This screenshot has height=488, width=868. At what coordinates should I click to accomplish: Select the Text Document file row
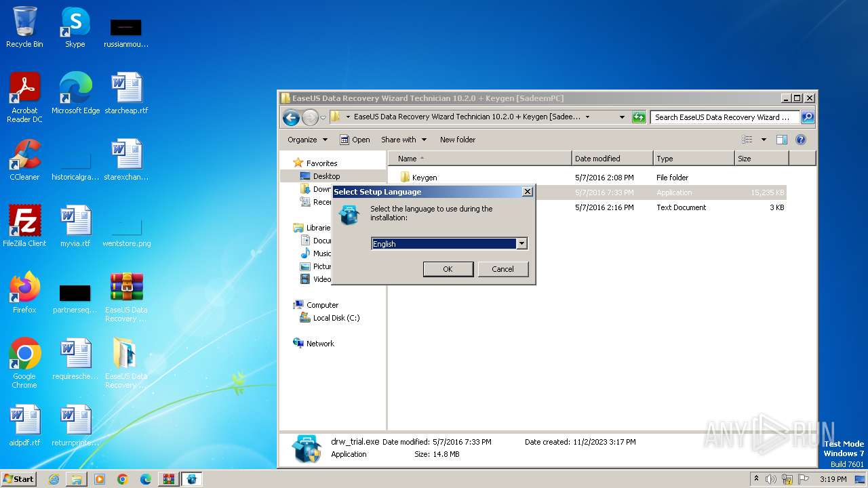[593, 207]
